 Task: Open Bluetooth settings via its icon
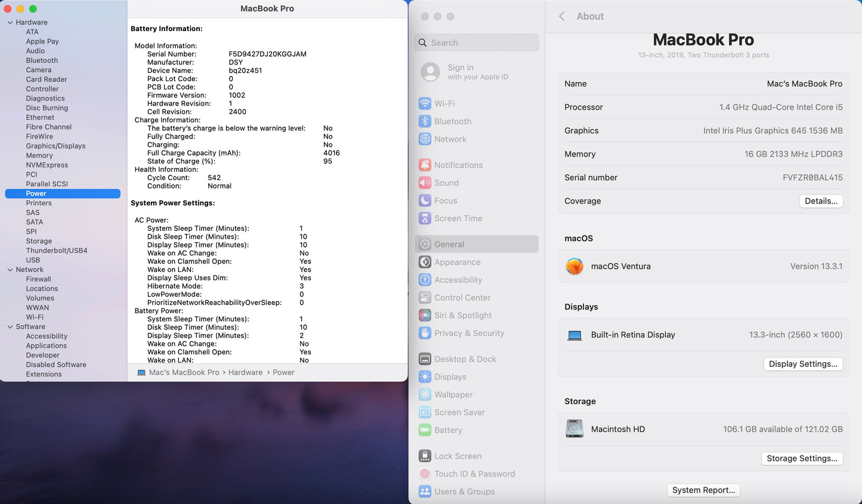pyautogui.click(x=425, y=121)
